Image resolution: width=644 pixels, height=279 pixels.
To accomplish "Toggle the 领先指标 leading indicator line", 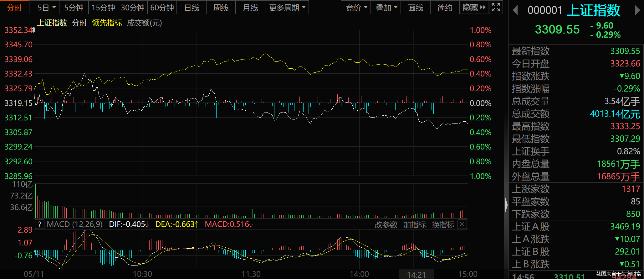I will tap(107, 23).
